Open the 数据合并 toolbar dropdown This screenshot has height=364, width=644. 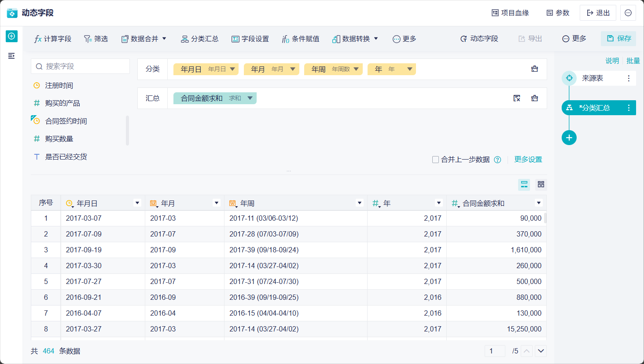coord(144,39)
